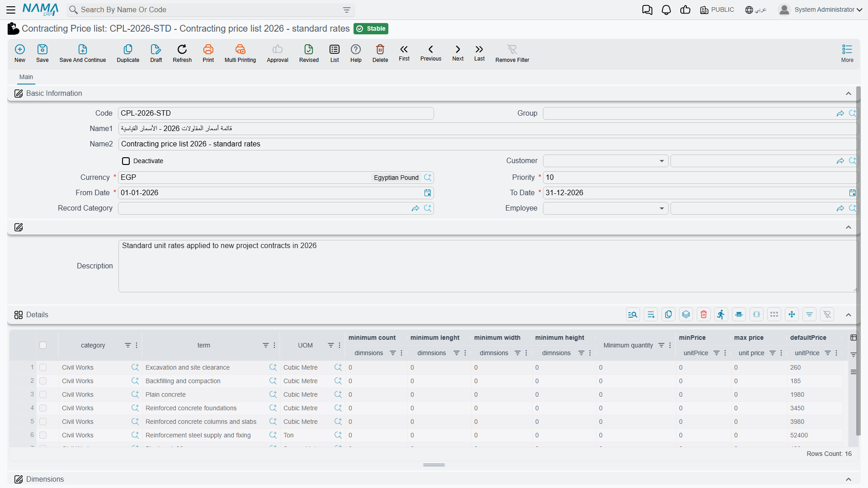Print the price list
The width and height of the screenshot is (868, 488).
(x=208, y=53)
